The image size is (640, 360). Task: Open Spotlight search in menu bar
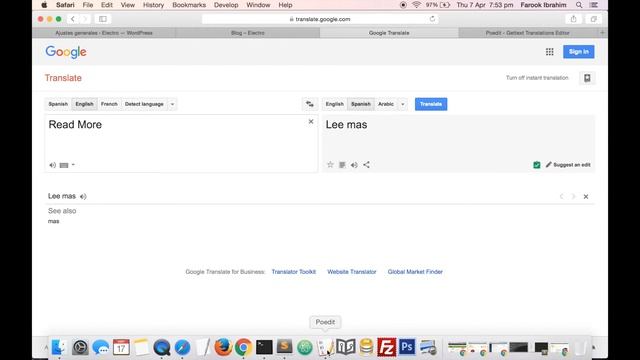579,5
